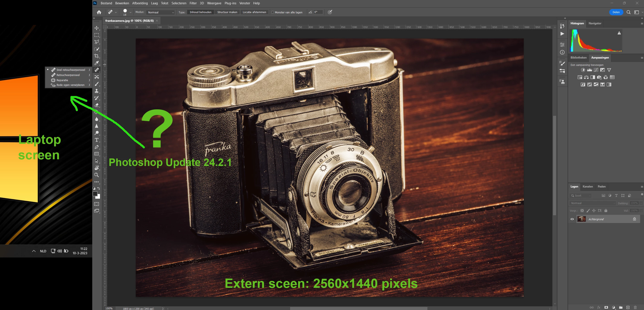Choose the Structuur maken type button
The width and height of the screenshot is (644, 310).
[227, 12]
